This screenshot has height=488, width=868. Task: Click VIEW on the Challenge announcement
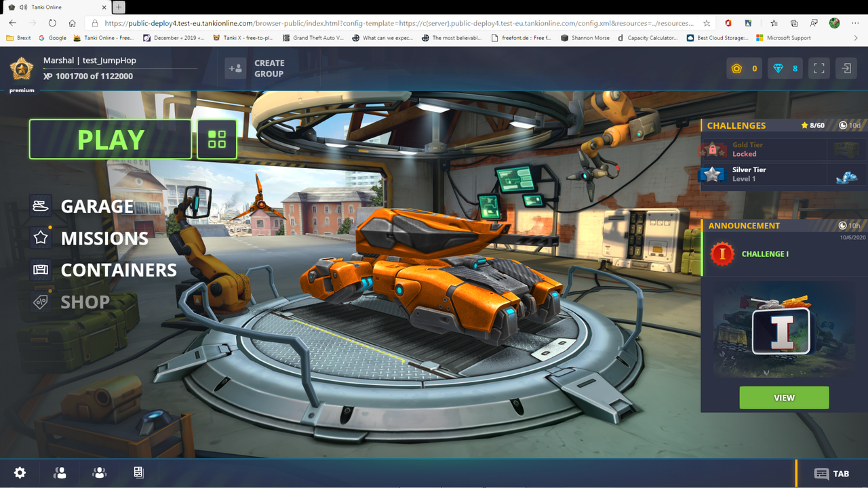tap(784, 398)
